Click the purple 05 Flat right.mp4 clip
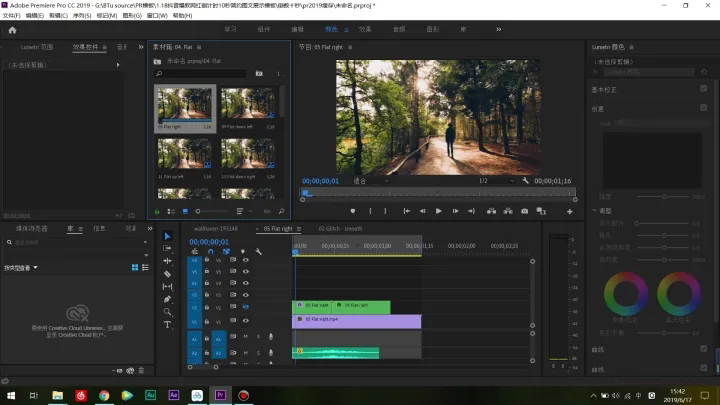This screenshot has width=720, height=405. tap(356, 320)
